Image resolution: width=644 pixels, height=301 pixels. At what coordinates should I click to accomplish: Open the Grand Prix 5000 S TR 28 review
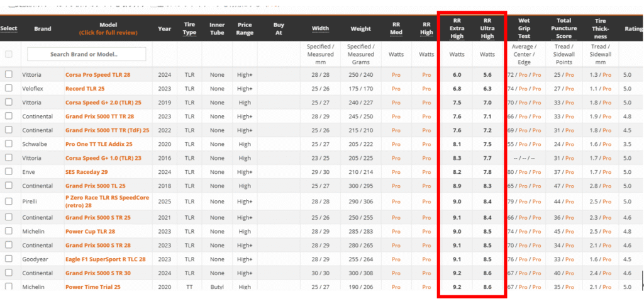coord(97,245)
